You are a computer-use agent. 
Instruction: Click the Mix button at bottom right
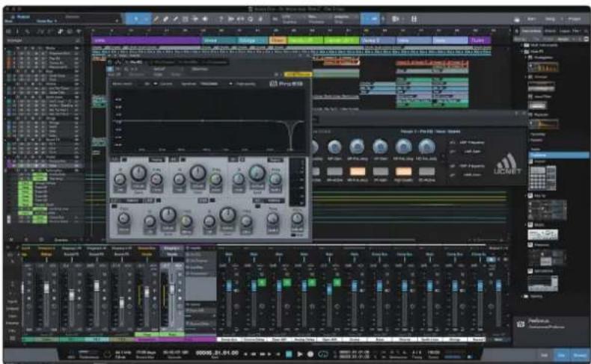click(x=561, y=355)
